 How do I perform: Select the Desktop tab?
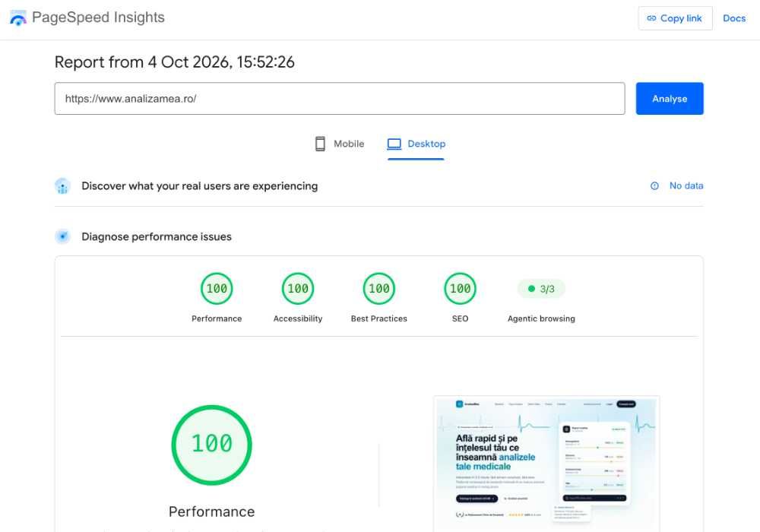[416, 144]
